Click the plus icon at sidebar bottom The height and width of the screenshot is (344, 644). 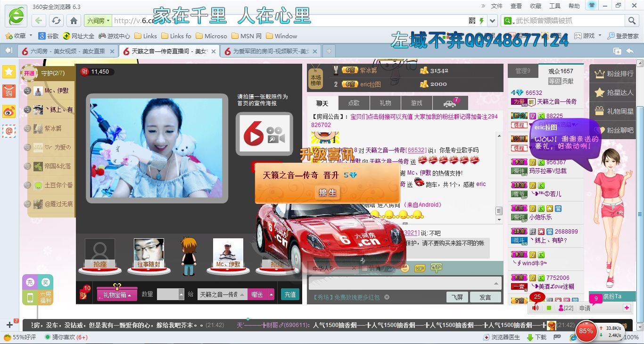click(9, 325)
